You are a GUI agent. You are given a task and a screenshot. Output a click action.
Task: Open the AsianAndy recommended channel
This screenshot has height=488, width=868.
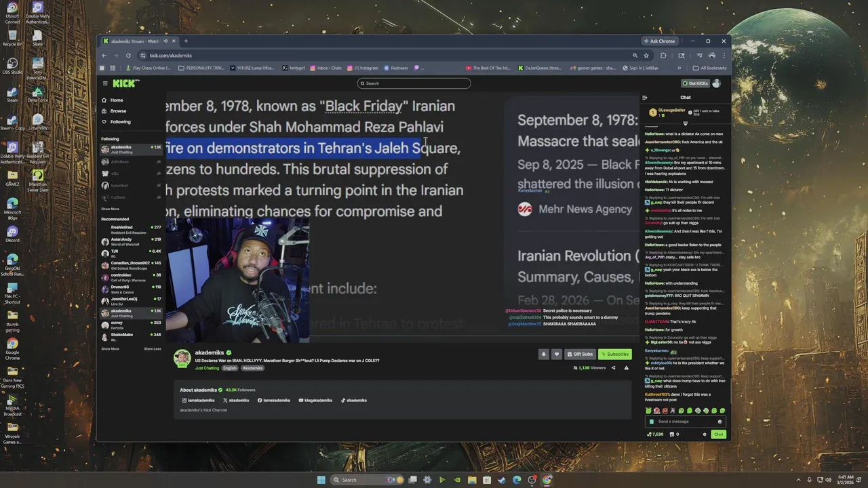[x=131, y=241]
